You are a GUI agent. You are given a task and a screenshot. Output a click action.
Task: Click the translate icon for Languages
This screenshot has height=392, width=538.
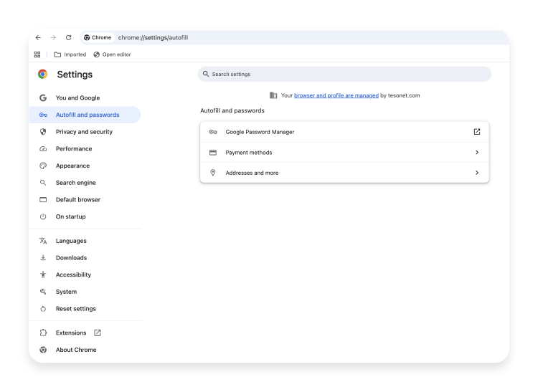pos(43,241)
